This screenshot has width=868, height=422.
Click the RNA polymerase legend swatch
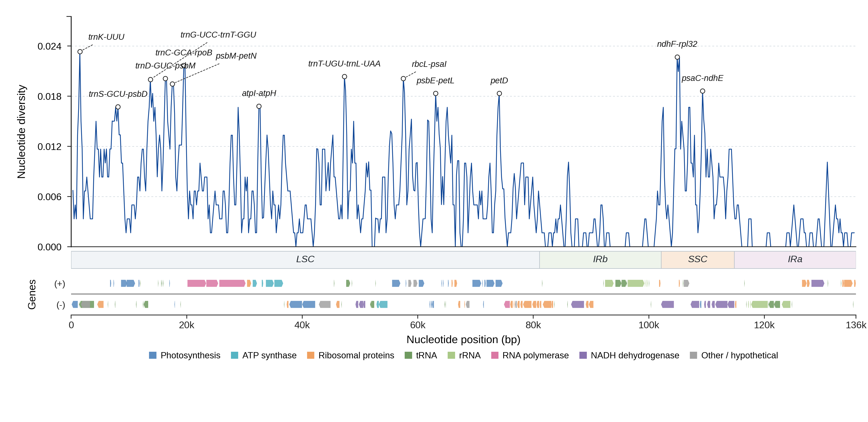pos(495,355)
